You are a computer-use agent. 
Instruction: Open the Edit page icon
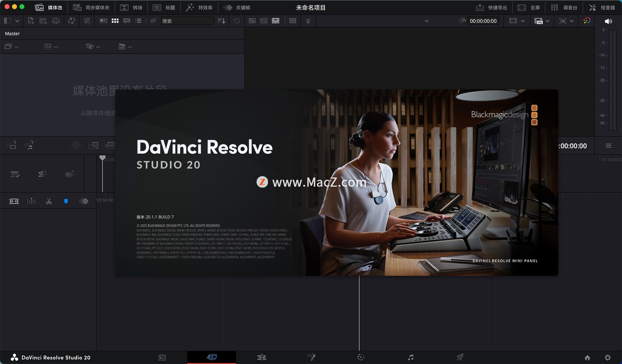click(261, 358)
